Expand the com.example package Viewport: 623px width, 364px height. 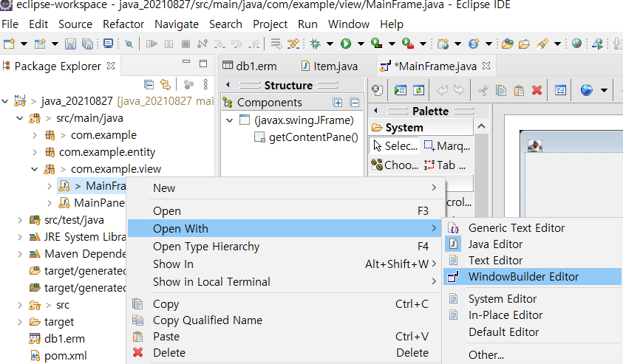[x=35, y=135]
